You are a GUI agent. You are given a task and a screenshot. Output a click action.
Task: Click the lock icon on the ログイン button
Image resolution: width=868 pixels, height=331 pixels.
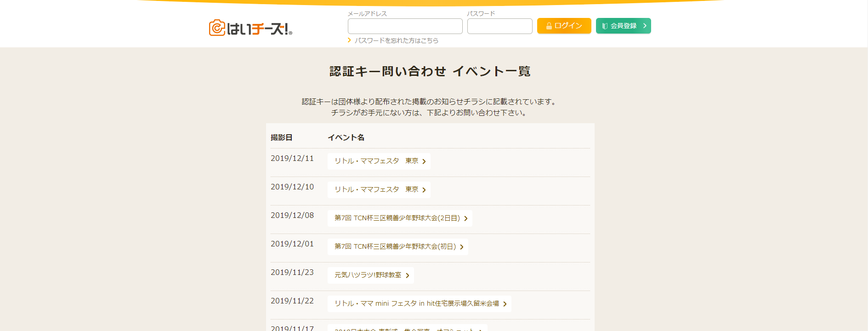pos(549,26)
